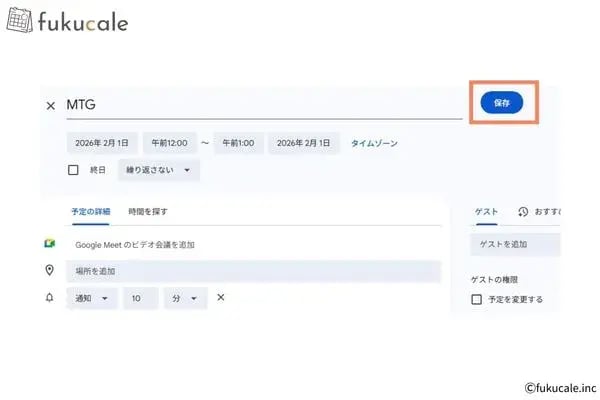Enable the 終日 all-day checkbox
Viewport: 600px width, 400px height.
pos(73,170)
